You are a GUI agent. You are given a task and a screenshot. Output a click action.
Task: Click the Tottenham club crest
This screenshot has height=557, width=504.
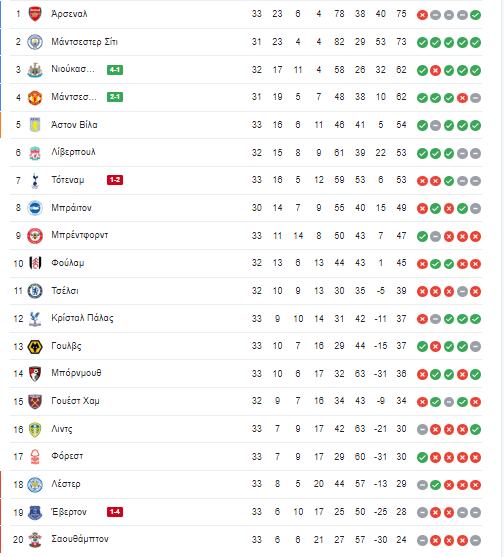tap(35, 180)
